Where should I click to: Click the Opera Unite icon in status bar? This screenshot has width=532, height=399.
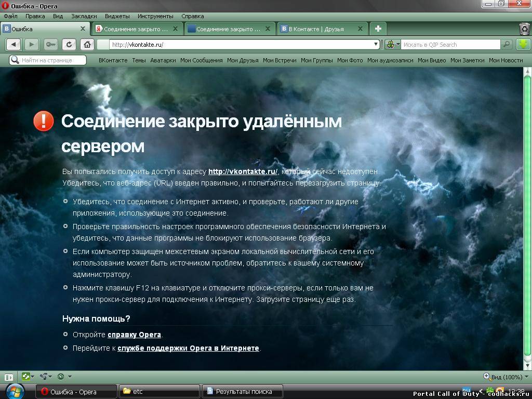[x=44, y=376]
